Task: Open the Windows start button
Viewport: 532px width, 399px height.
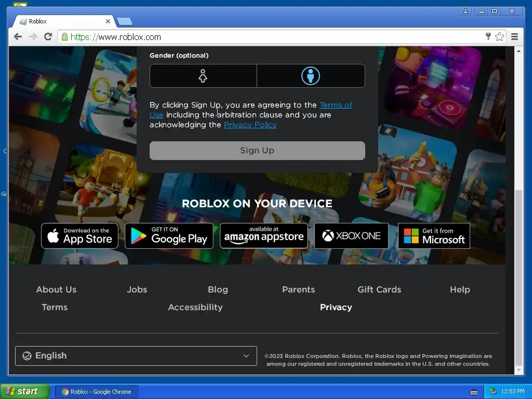Action: coord(24,391)
